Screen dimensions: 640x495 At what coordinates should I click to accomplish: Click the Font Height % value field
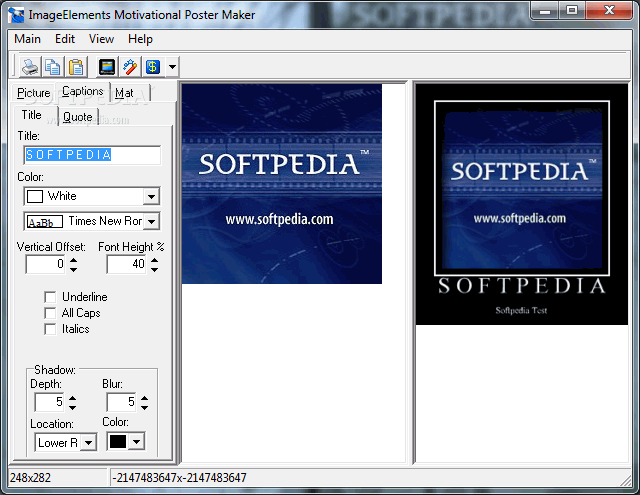[x=126, y=264]
